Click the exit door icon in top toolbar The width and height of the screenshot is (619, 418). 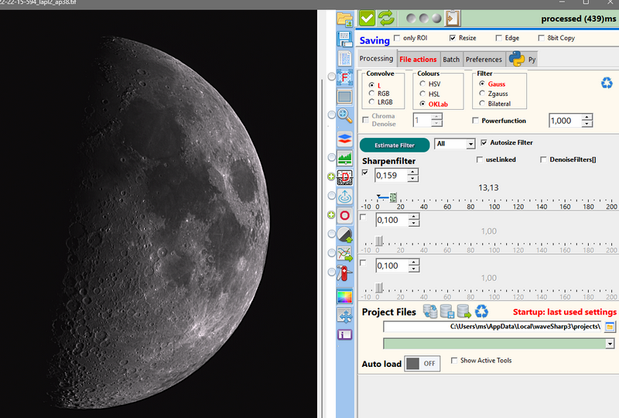(x=453, y=18)
